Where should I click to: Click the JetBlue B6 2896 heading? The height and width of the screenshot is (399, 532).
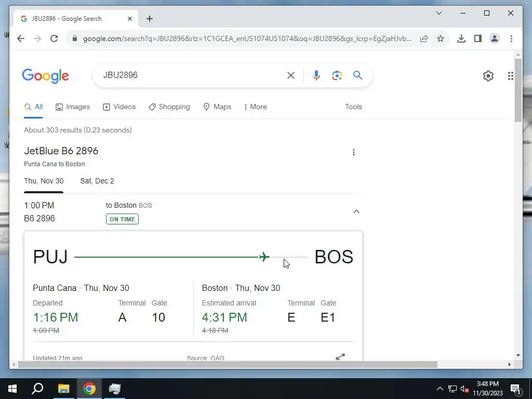(x=61, y=151)
